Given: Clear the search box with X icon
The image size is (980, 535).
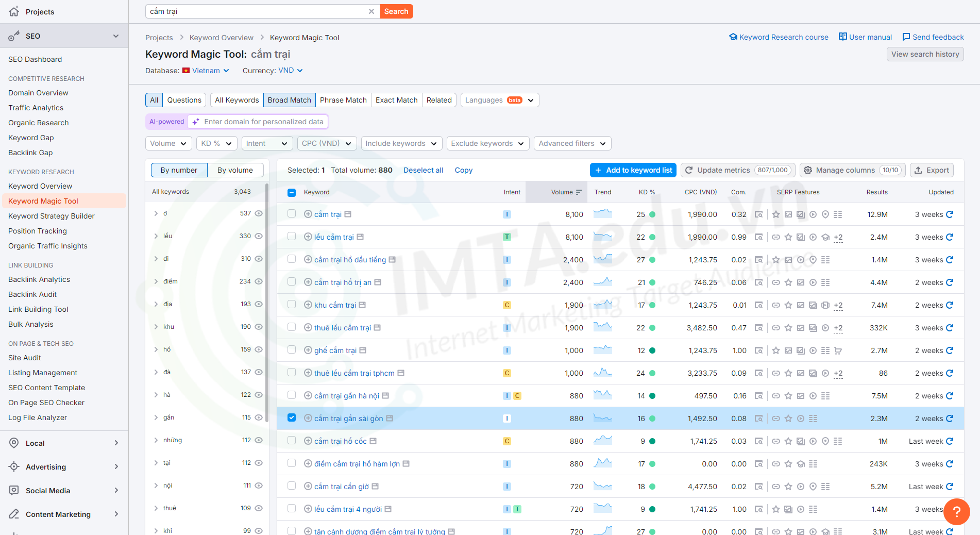Looking at the screenshot, I should tap(371, 11).
